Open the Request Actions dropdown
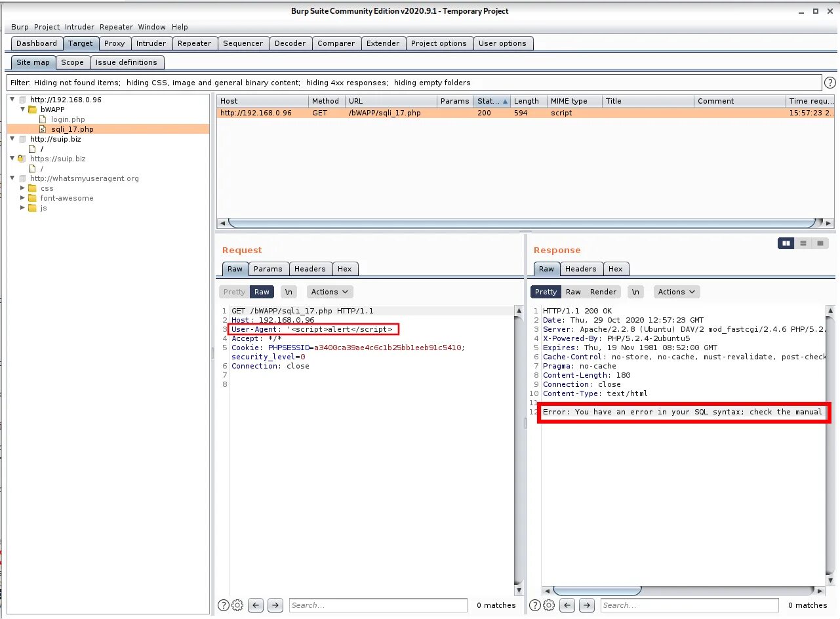This screenshot has width=840, height=619. coord(330,292)
